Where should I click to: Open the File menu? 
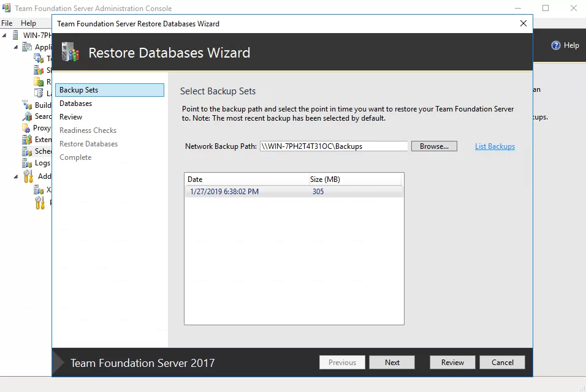tap(7, 23)
